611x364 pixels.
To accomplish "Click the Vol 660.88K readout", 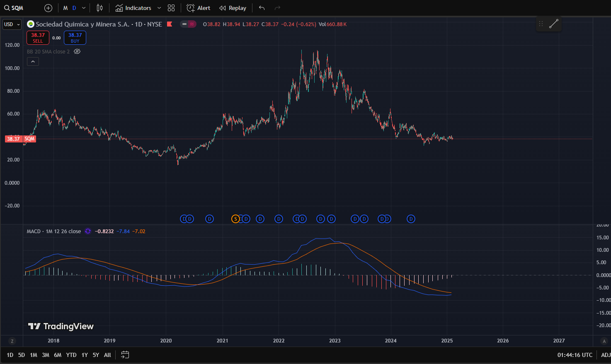I will coord(333,24).
